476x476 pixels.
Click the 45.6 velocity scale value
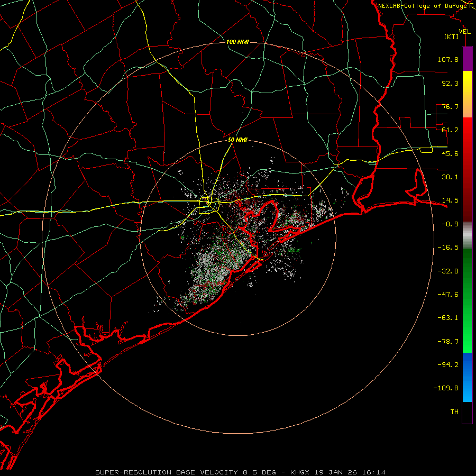pos(450,153)
